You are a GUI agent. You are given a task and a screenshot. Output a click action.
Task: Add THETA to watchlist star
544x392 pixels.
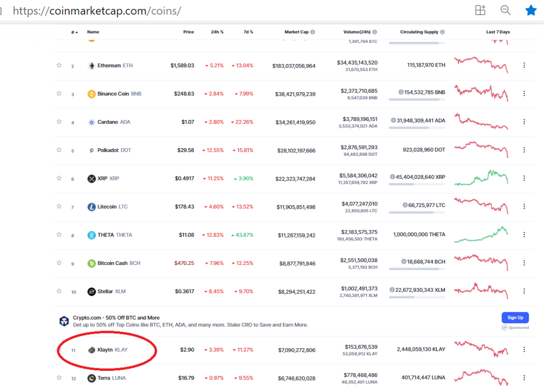pyautogui.click(x=59, y=234)
